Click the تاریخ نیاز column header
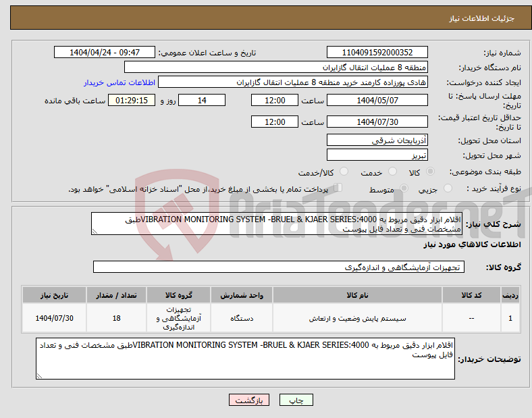The width and height of the screenshot is (532, 418). (54, 295)
